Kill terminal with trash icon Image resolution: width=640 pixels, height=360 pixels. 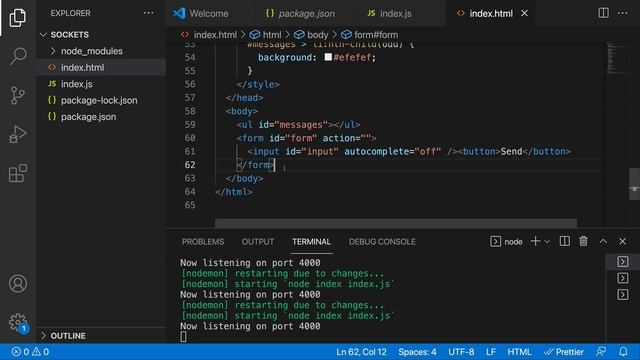pos(583,241)
